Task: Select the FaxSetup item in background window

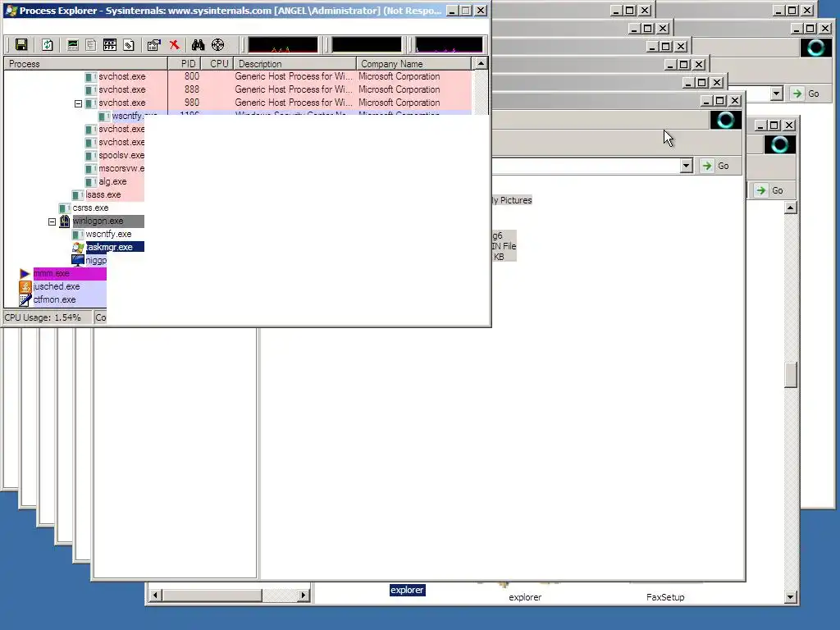Action: 665,597
